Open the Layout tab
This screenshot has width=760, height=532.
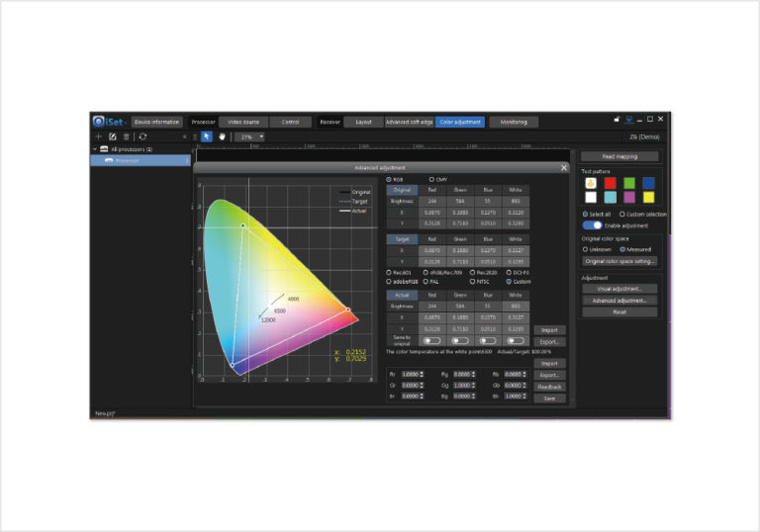(363, 122)
